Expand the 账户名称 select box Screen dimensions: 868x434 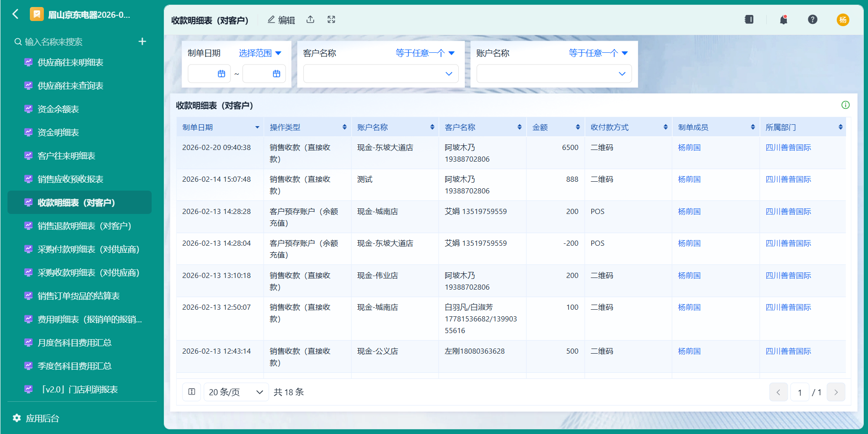click(554, 74)
